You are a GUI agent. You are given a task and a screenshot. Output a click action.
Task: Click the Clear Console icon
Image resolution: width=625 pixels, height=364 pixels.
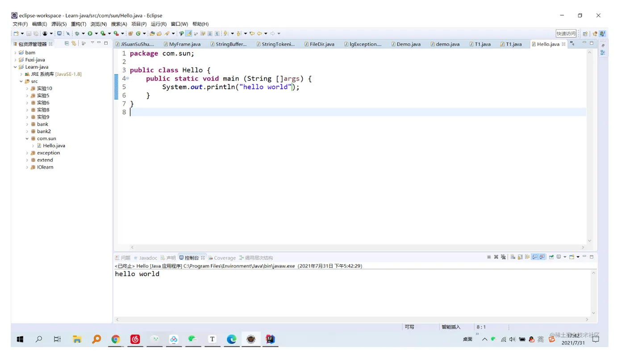point(513,257)
